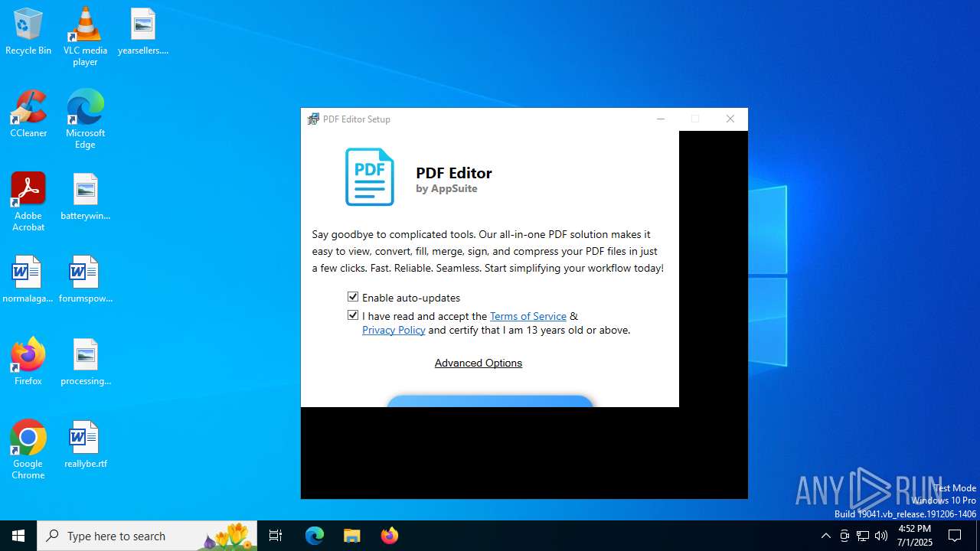Open the network status tray icon
The height and width of the screenshot is (551, 980).
click(x=863, y=536)
